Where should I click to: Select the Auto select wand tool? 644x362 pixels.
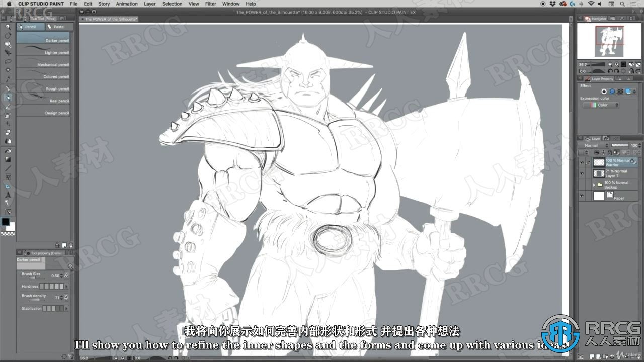[x=8, y=70]
